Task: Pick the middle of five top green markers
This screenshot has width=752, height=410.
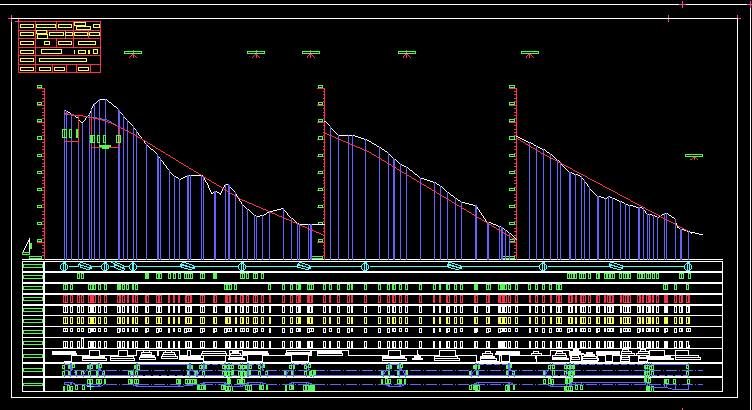Action: (311, 53)
